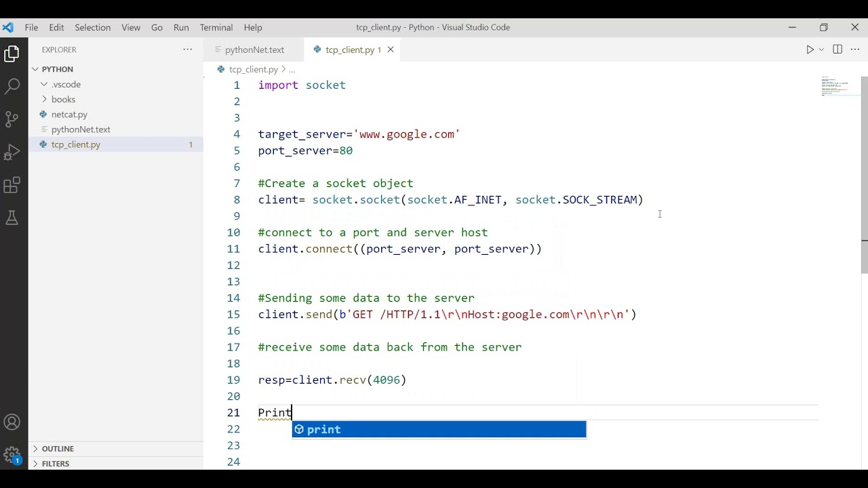Open the Go menu
Image resolution: width=868 pixels, height=488 pixels.
tap(157, 27)
